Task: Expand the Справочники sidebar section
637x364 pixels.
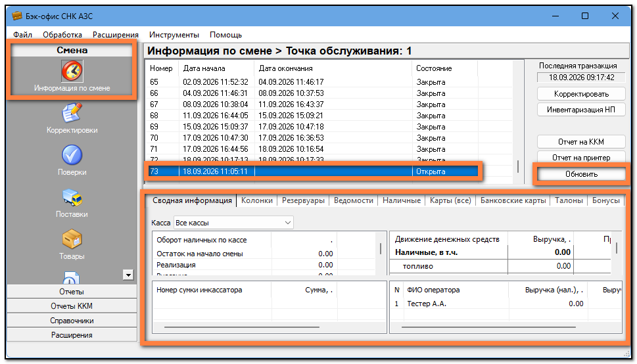Action: 72,321
